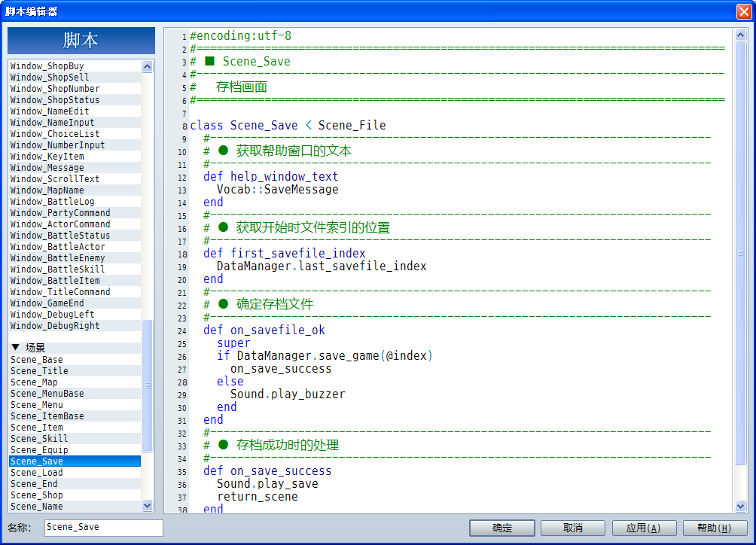Click 'return_scene' code line
Viewport: 756px width, 545px height.
258,497
